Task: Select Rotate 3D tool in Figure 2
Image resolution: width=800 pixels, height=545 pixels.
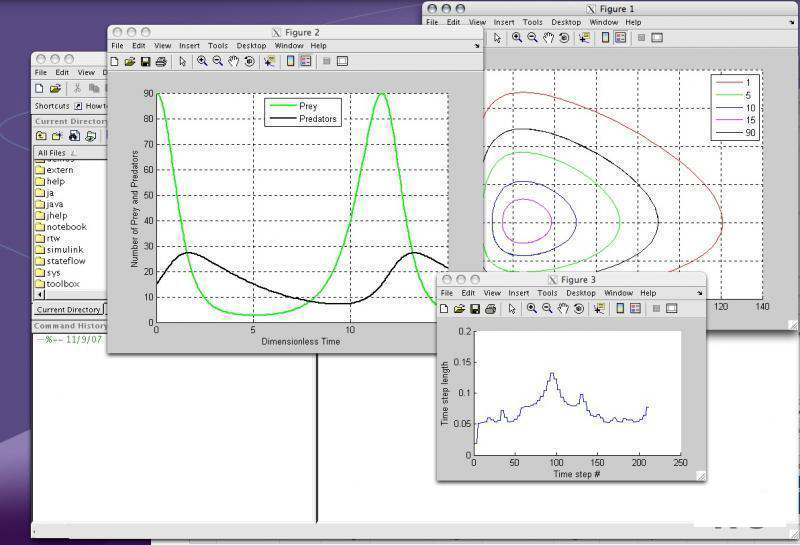Action: [x=249, y=61]
